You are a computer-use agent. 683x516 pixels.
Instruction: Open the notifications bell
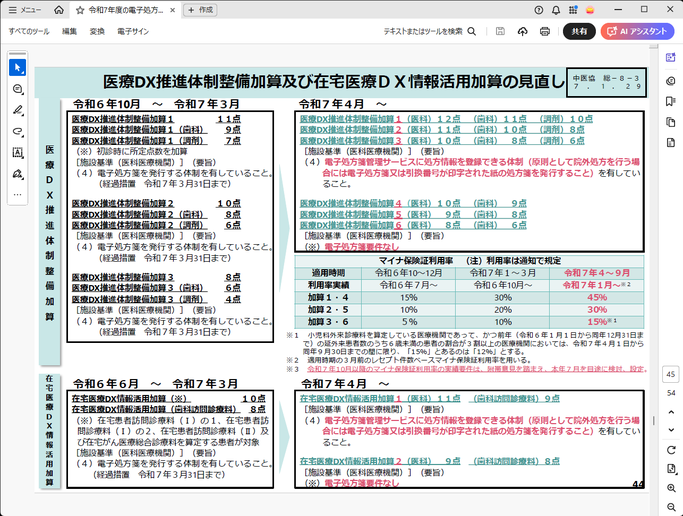click(x=556, y=10)
